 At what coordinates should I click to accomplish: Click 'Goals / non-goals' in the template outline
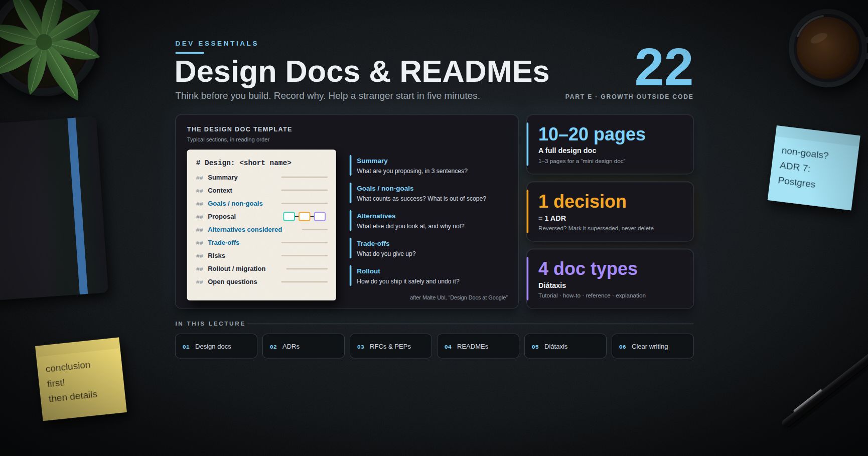pyautogui.click(x=235, y=204)
